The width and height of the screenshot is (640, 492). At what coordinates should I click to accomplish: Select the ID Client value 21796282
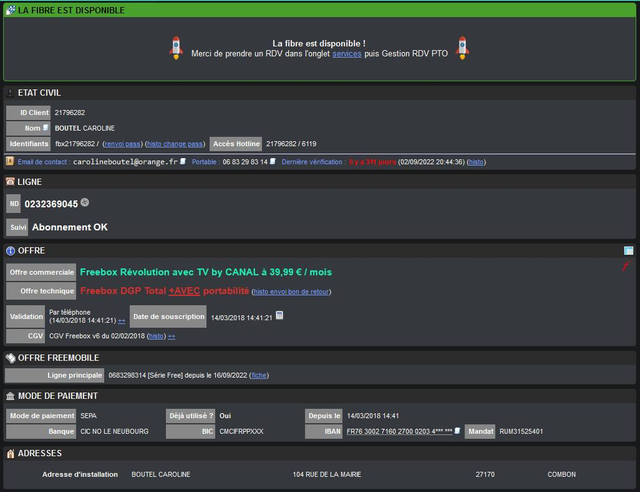tap(70, 113)
